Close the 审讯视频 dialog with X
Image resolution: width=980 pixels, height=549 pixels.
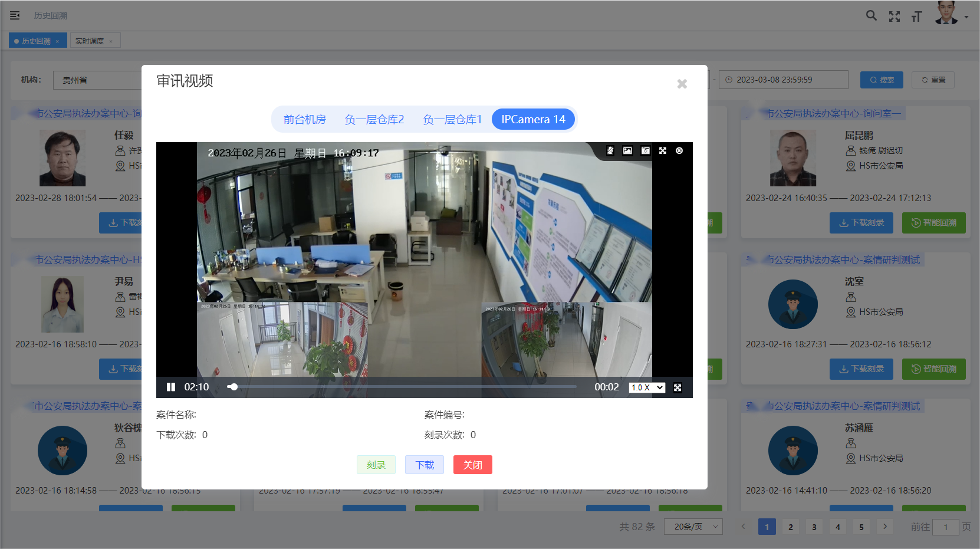coord(682,84)
